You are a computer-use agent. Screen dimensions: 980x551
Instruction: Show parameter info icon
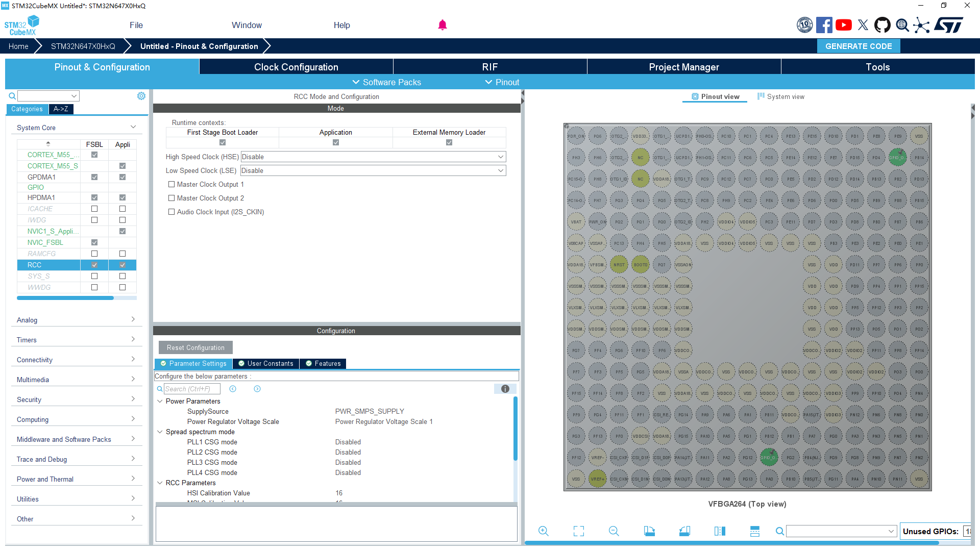pos(505,389)
